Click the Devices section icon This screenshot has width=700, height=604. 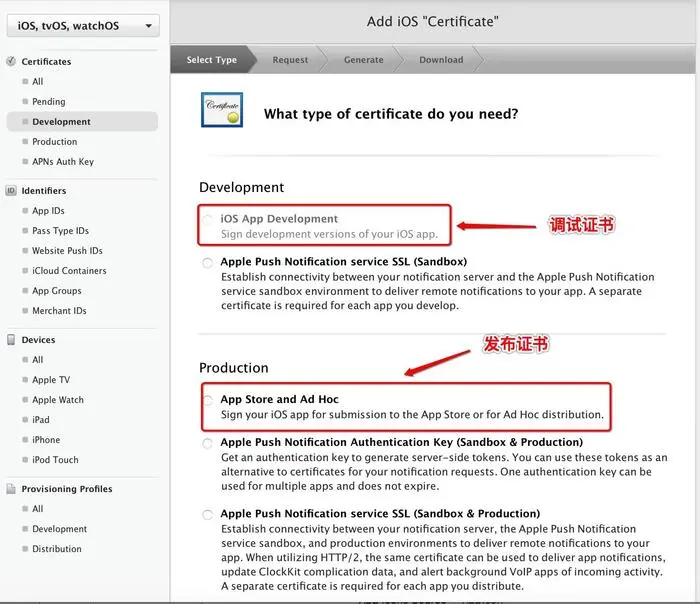pyautogui.click(x=11, y=340)
